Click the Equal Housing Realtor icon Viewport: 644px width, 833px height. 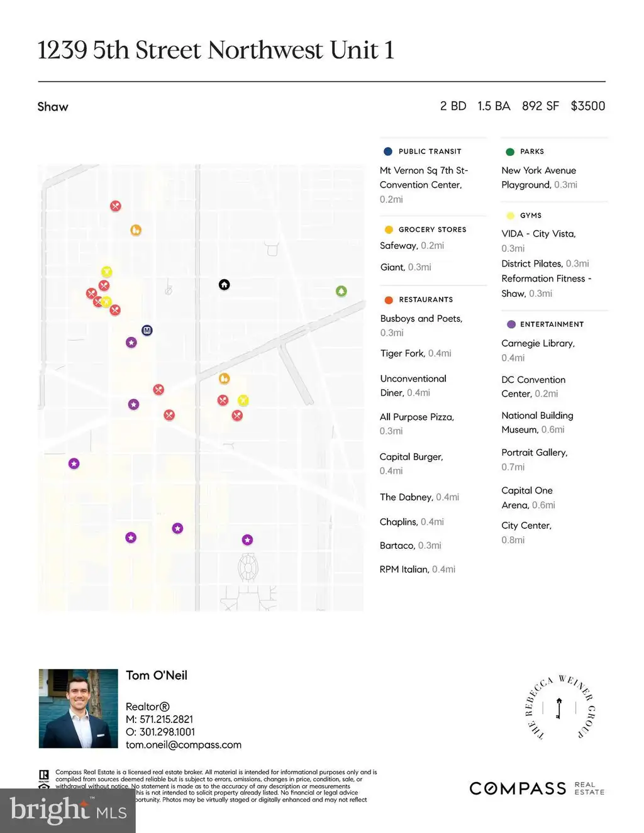coord(44,780)
